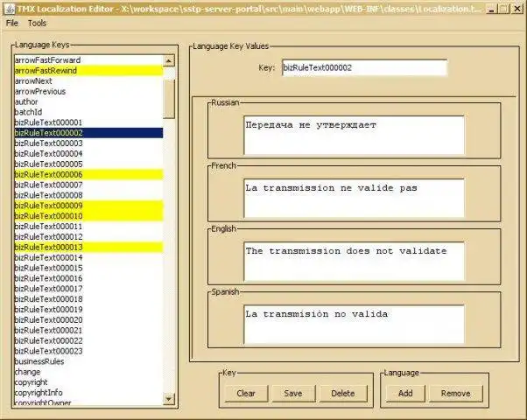Select the author key
The height and width of the screenshot is (420, 527).
pos(88,101)
